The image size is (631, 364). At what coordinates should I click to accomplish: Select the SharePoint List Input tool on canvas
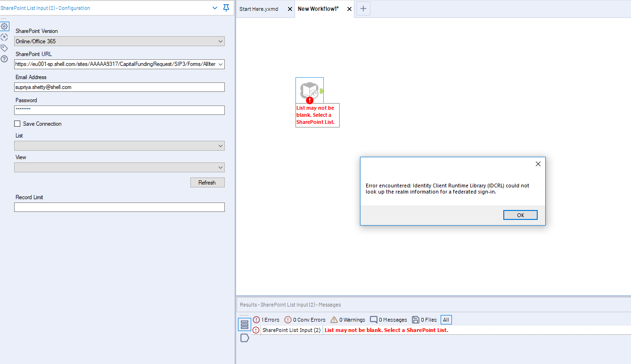[x=310, y=89]
